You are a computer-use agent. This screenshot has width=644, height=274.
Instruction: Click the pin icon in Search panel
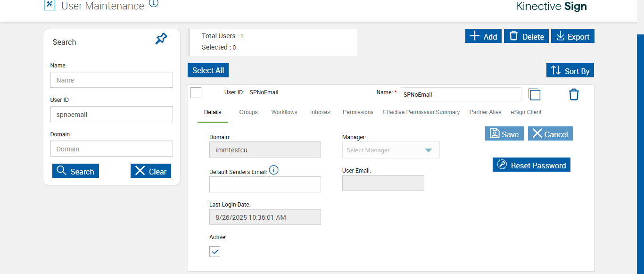161,39
